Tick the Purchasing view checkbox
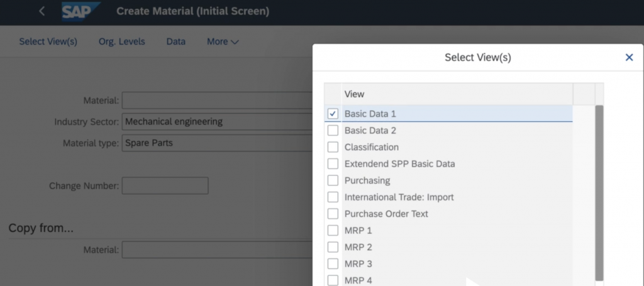Screen dimensions: 644x286 click(333, 180)
